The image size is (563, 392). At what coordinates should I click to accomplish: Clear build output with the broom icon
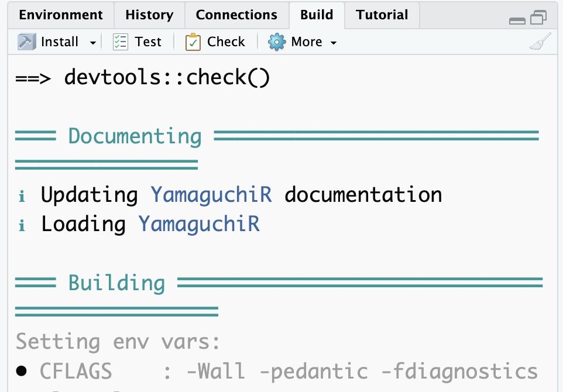pos(540,42)
